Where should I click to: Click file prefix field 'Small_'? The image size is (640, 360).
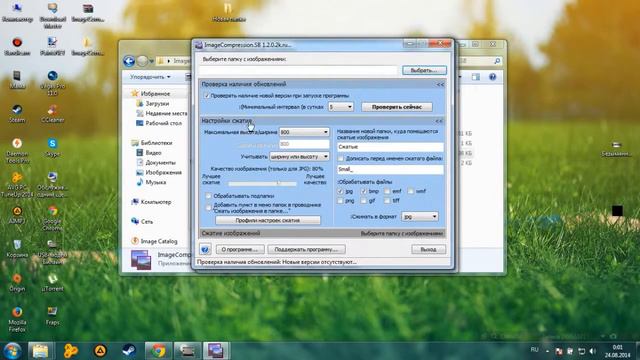(x=390, y=169)
